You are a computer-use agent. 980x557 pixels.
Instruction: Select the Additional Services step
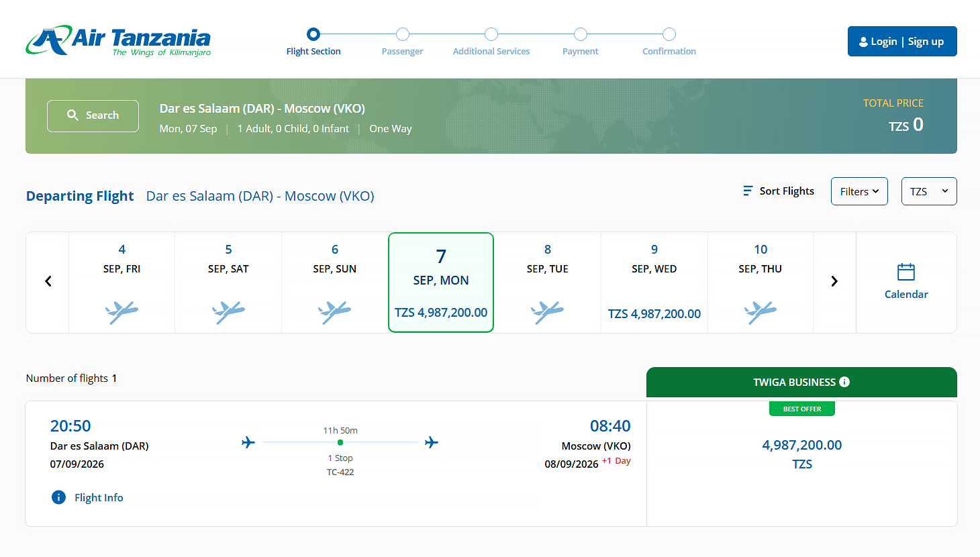[491, 43]
